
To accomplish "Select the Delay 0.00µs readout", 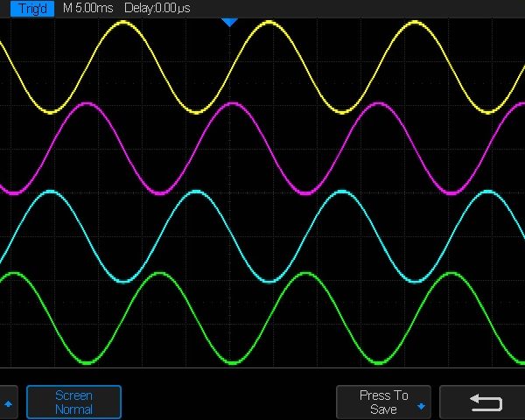I will pyautogui.click(x=158, y=8).
